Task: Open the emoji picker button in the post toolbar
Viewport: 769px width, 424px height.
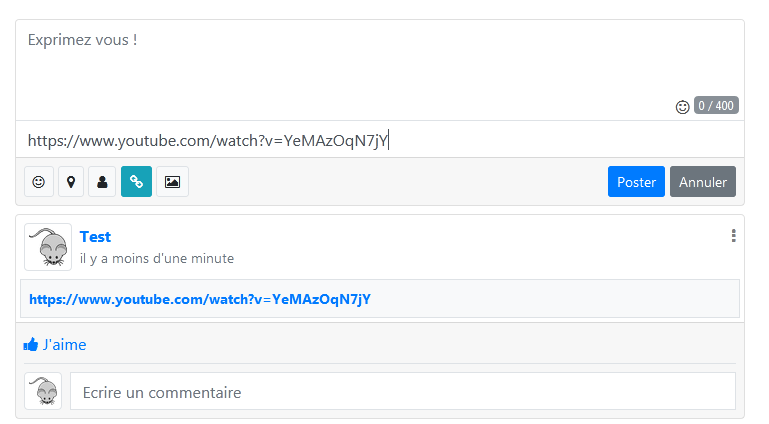Action: 39,182
